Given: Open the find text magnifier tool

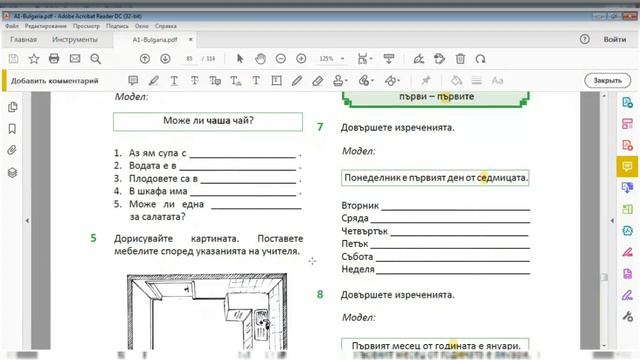Looking at the screenshot, I should pos(96,59).
